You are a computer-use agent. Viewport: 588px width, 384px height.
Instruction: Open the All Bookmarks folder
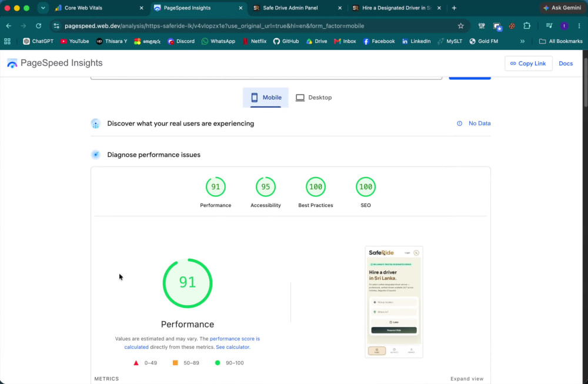click(560, 41)
